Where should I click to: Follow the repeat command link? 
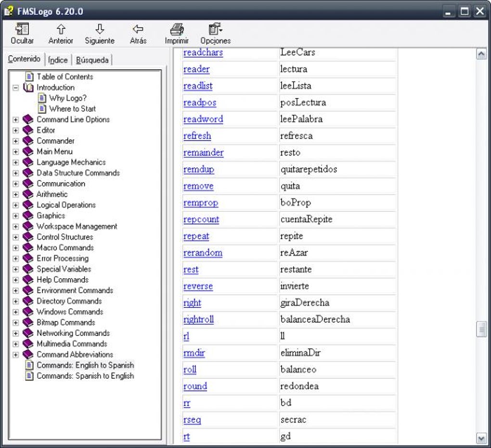point(196,236)
